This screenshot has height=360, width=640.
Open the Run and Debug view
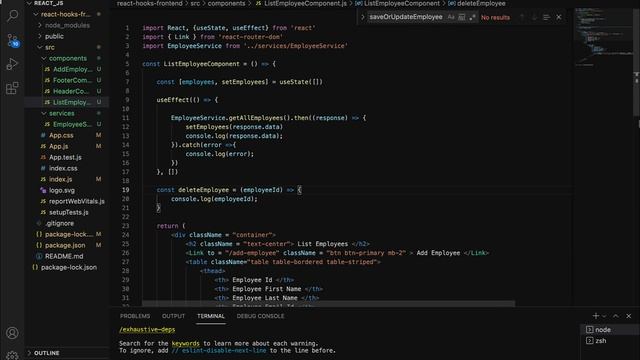(12, 64)
